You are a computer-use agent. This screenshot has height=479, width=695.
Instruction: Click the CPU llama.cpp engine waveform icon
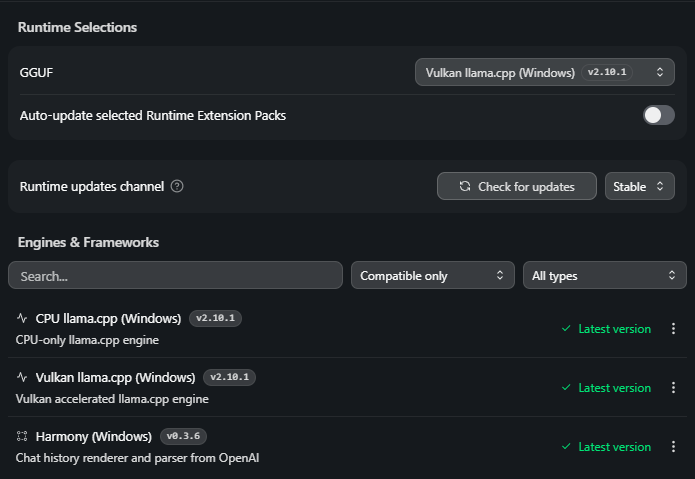[23, 318]
